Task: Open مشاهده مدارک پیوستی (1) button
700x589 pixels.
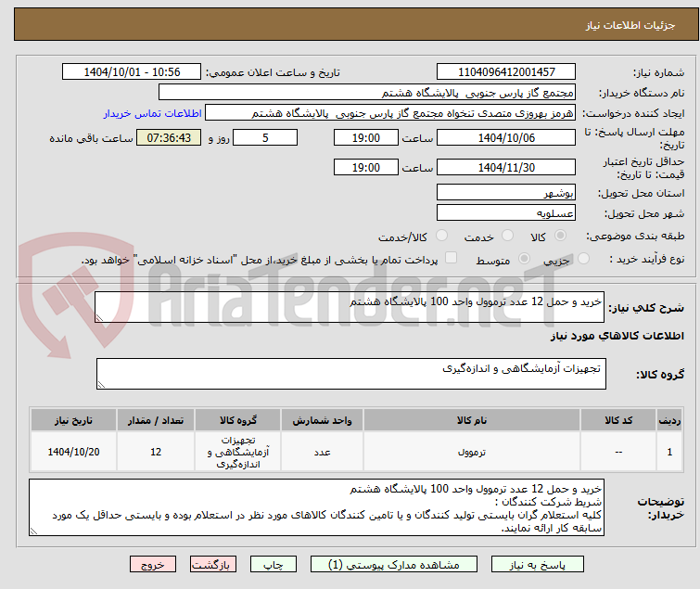Action: 394,564
